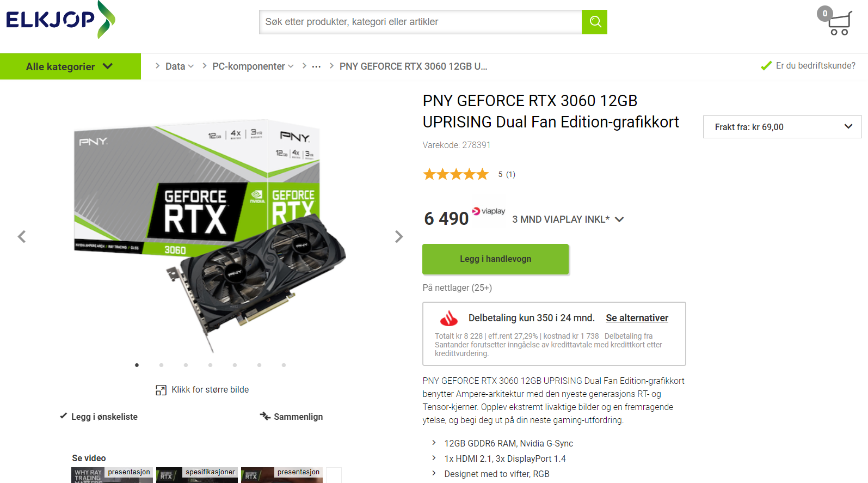Screen dimensions: 868x483
Task: Add product with Legg i handlevogn
Action: pos(495,259)
